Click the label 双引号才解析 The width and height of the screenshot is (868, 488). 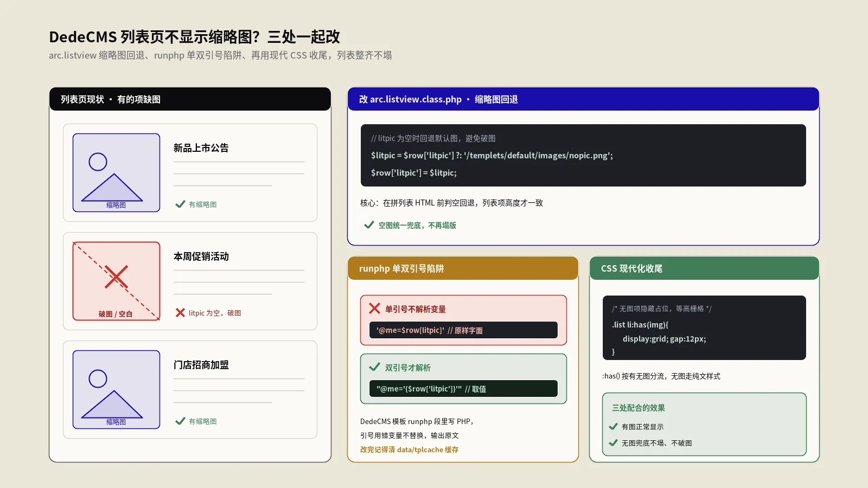(x=408, y=368)
